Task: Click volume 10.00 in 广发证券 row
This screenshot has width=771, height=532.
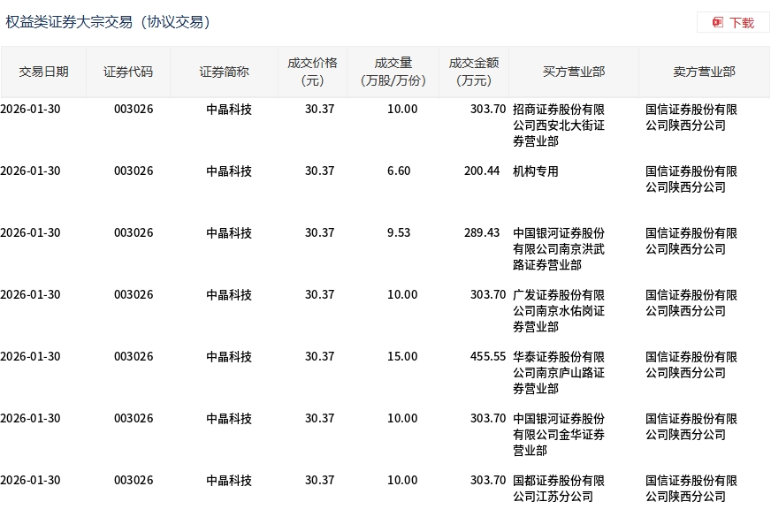Action: coord(402,294)
